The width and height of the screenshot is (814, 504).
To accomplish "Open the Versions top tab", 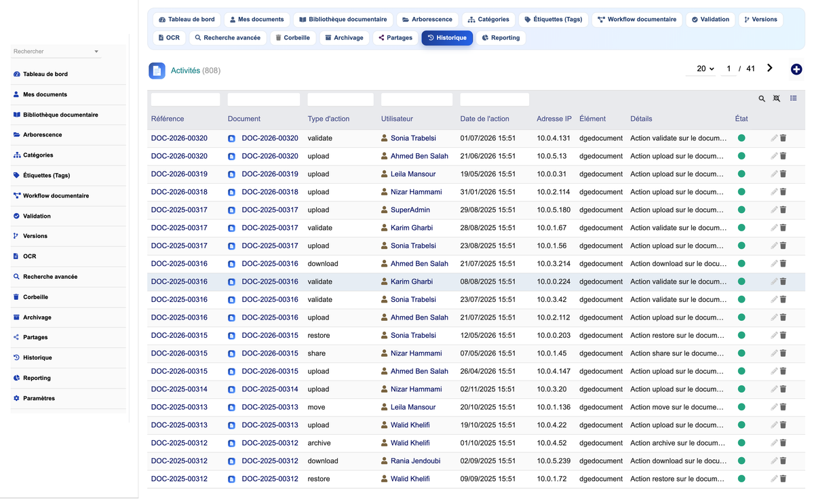I will point(760,20).
